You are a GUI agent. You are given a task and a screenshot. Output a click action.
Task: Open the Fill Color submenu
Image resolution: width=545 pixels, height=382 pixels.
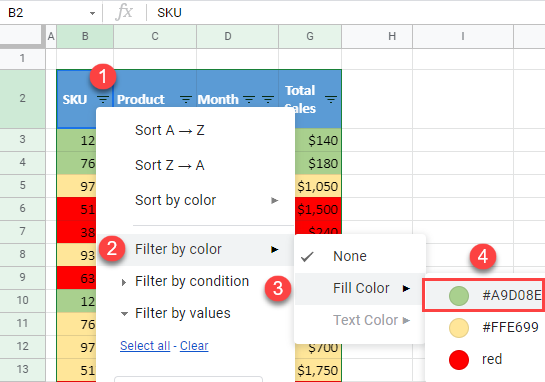(360, 288)
